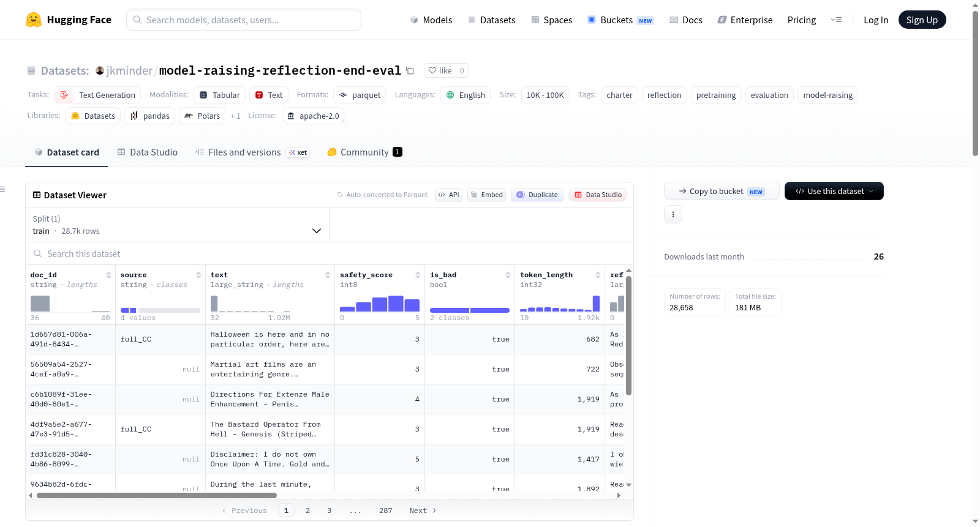Expand the +1 more libraries indicator
980x527 pixels.
[235, 116]
